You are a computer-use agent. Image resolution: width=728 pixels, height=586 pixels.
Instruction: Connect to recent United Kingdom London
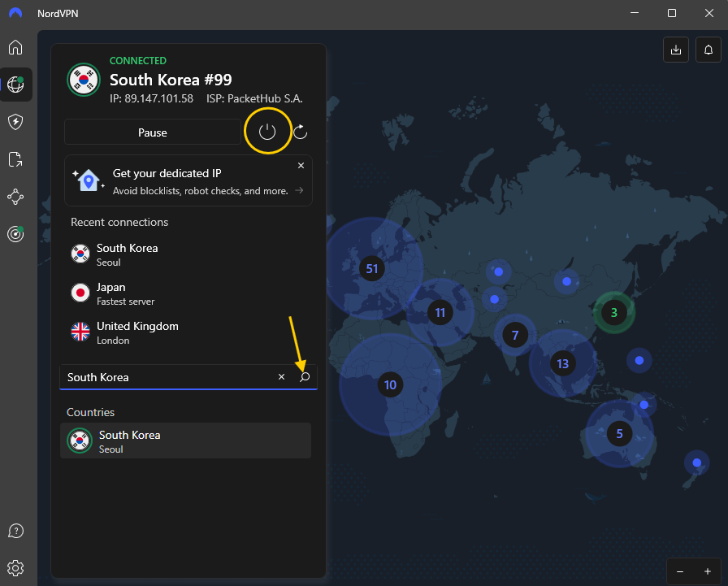(x=186, y=332)
